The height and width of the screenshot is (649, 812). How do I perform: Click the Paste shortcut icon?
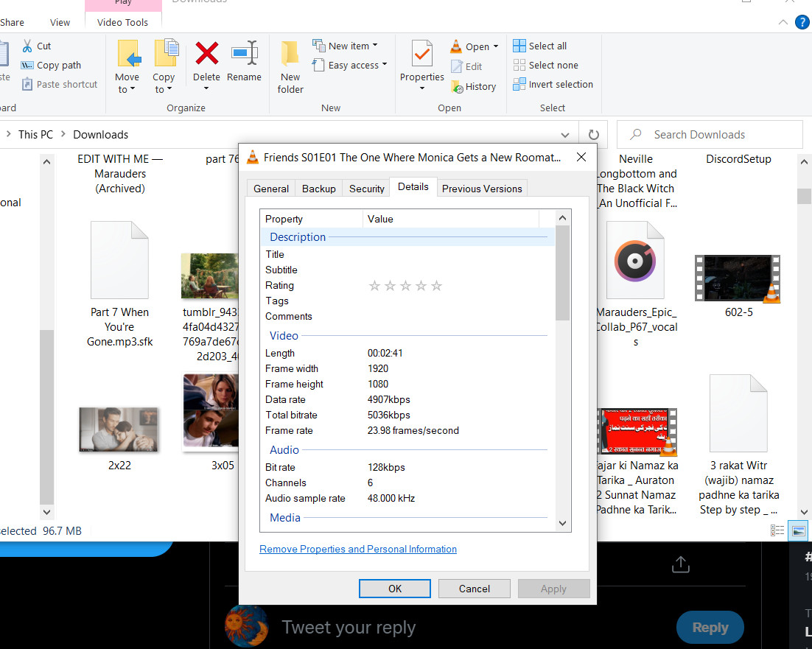click(x=27, y=84)
